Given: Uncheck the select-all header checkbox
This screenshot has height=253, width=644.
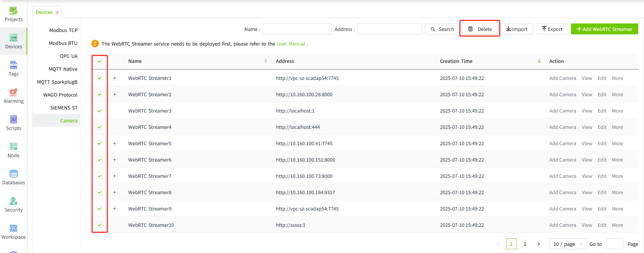Looking at the screenshot, I should point(100,61).
